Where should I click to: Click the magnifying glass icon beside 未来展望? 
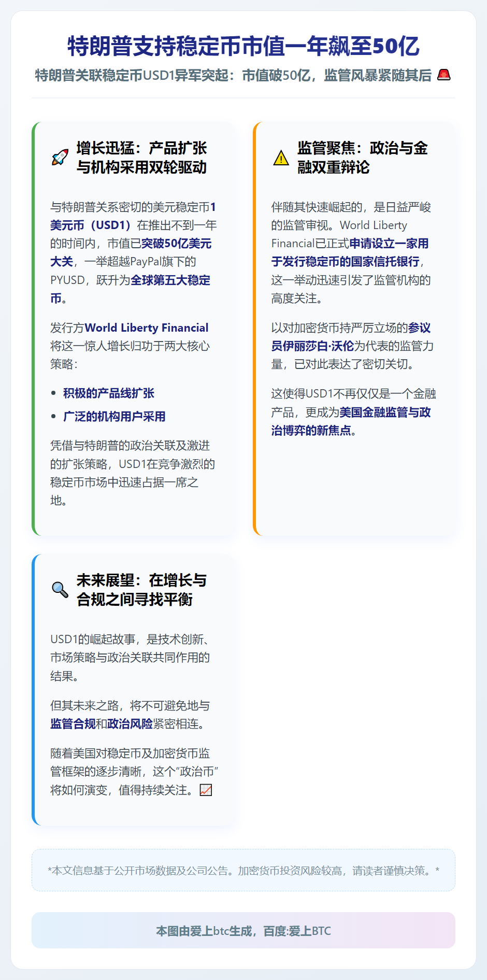pyautogui.click(x=60, y=590)
